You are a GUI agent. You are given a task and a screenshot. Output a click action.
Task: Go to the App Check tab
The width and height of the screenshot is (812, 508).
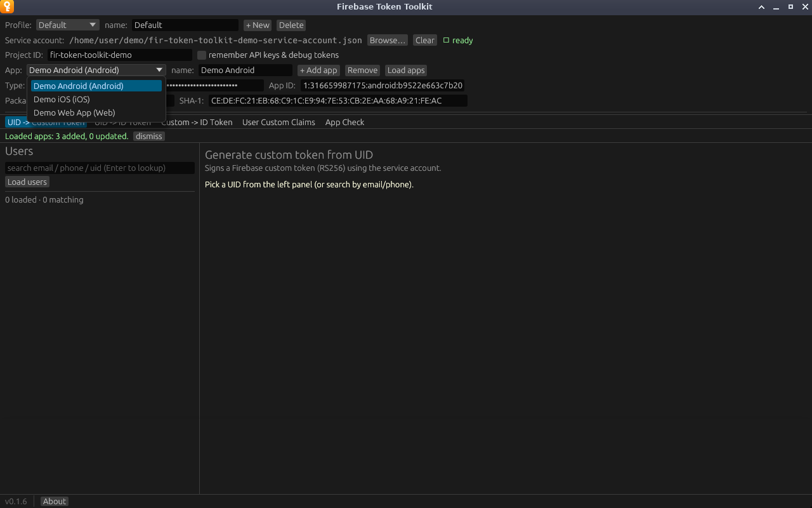(x=344, y=123)
